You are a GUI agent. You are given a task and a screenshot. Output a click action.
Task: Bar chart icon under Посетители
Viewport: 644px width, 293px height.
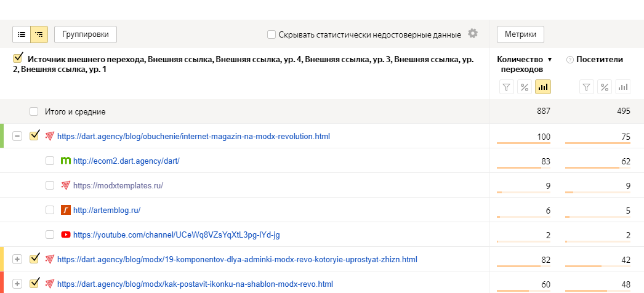point(623,87)
